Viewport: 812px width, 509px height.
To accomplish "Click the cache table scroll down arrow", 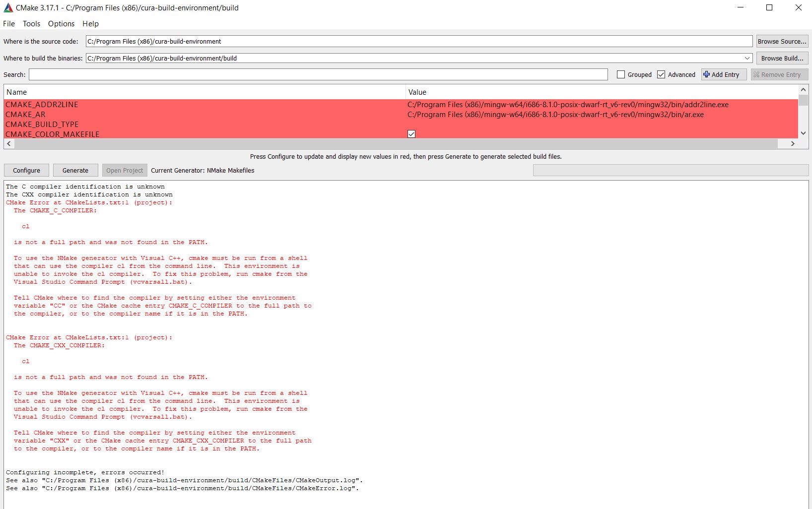I will (803, 133).
